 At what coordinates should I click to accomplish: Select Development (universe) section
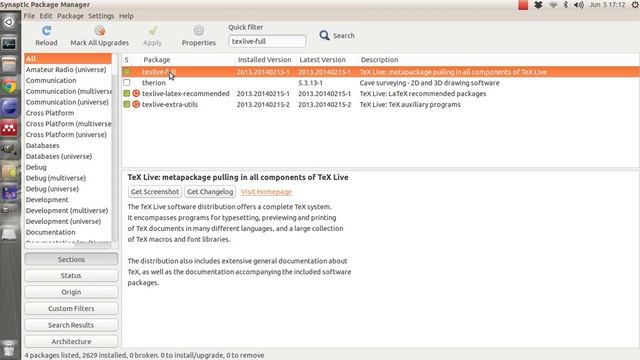click(68, 221)
